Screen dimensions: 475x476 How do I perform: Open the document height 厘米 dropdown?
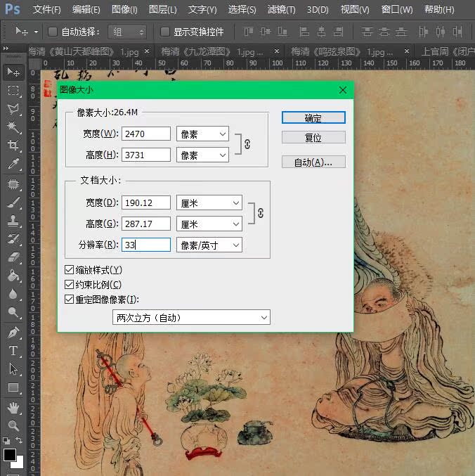coord(209,224)
